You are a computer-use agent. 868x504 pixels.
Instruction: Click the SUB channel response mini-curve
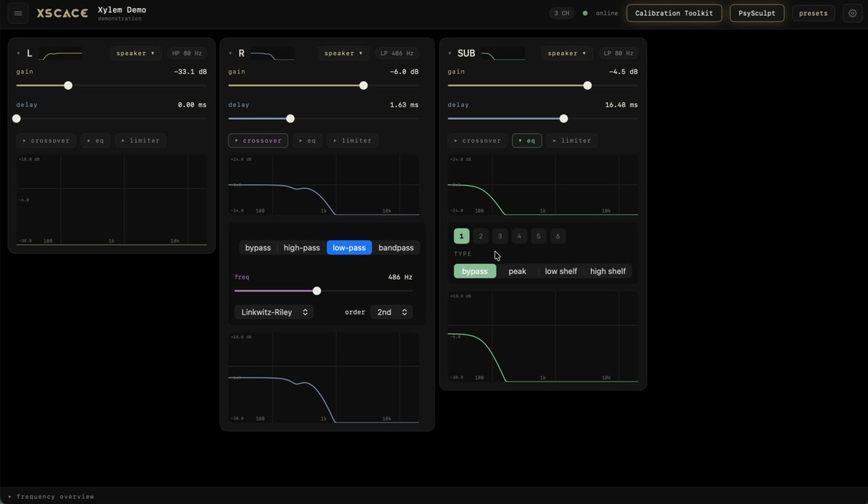pyautogui.click(x=503, y=54)
